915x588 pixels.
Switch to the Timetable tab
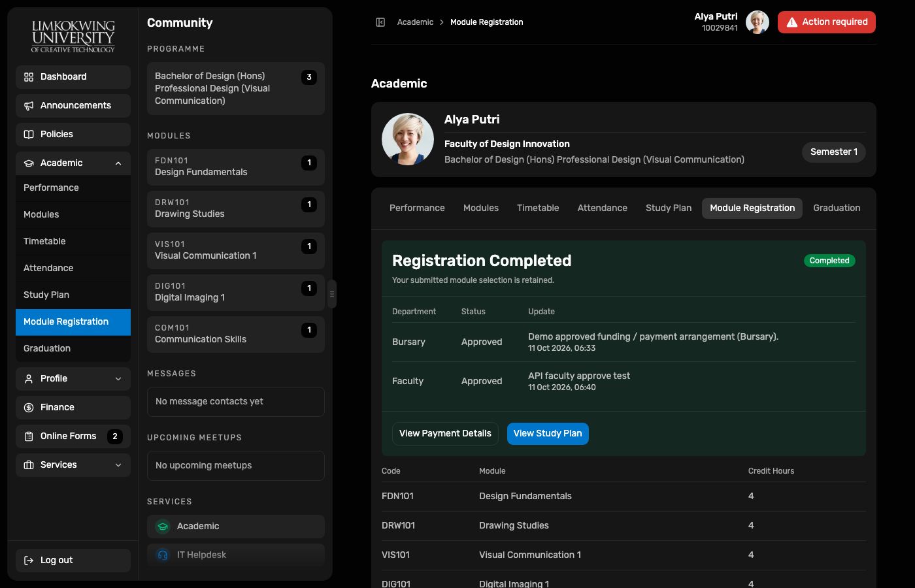tap(538, 208)
